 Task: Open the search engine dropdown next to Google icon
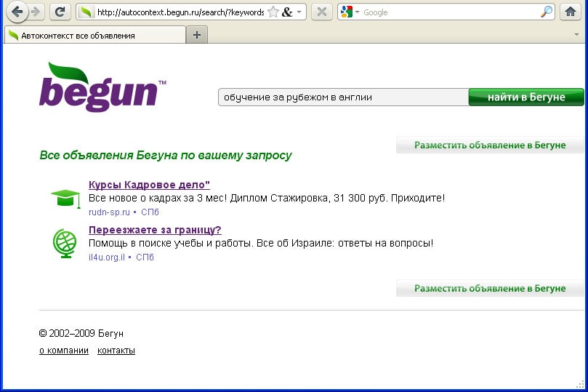pyautogui.click(x=357, y=12)
